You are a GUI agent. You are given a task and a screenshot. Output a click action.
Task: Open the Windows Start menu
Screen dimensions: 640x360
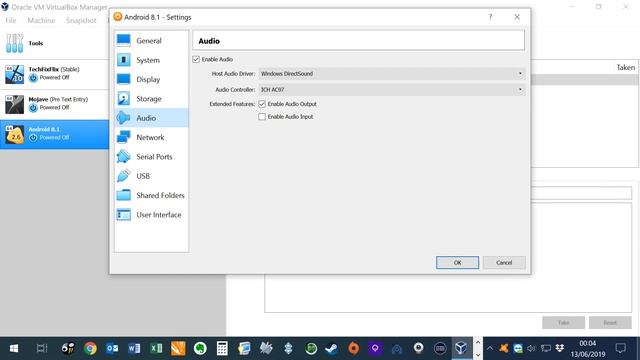click(14, 348)
